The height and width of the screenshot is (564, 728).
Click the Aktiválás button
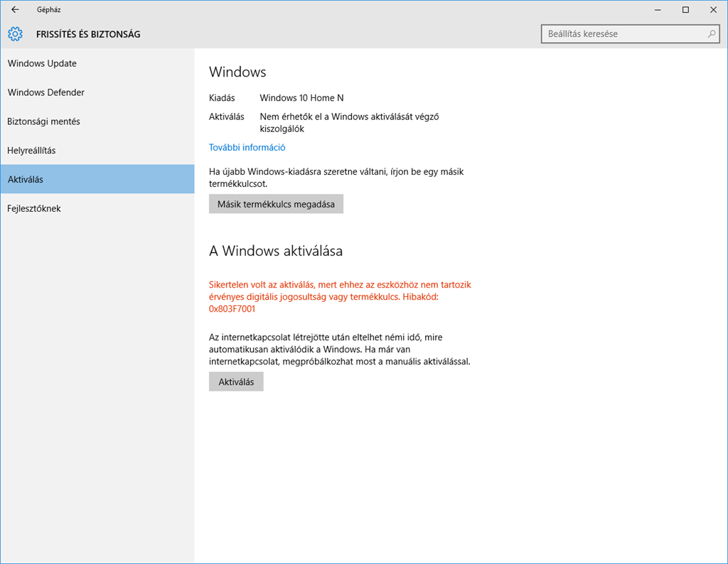(x=236, y=381)
